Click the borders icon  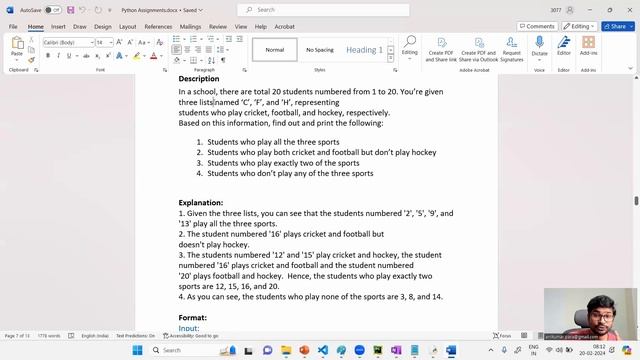(193, 60)
